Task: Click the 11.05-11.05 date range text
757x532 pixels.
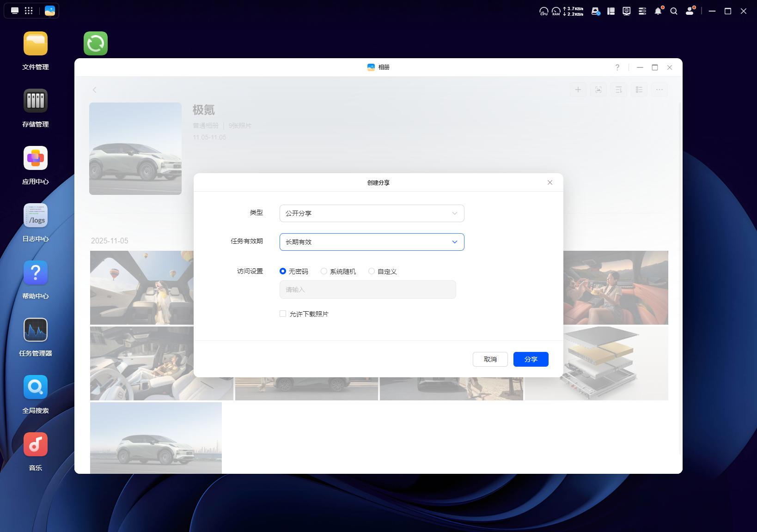Action: [209, 137]
